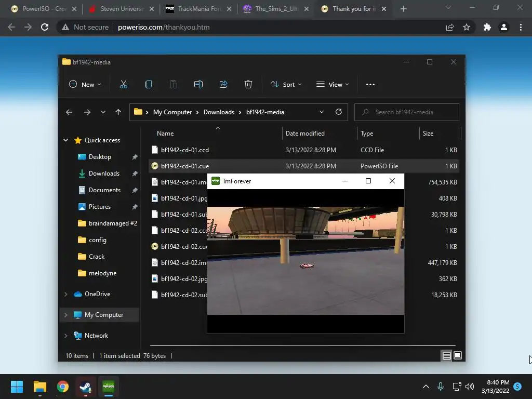Click the Share icon in Explorer toolbar
Viewport: 532px width, 399px height.
click(223, 85)
